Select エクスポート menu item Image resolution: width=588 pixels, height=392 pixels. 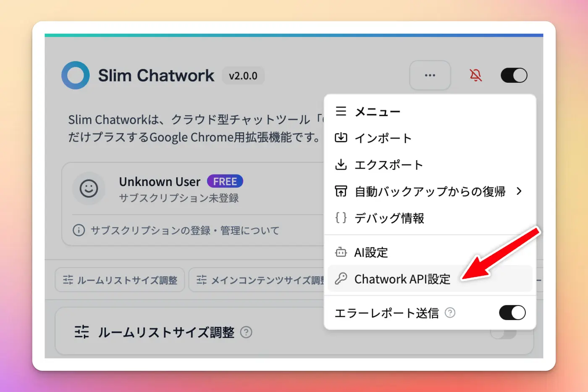pos(430,165)
